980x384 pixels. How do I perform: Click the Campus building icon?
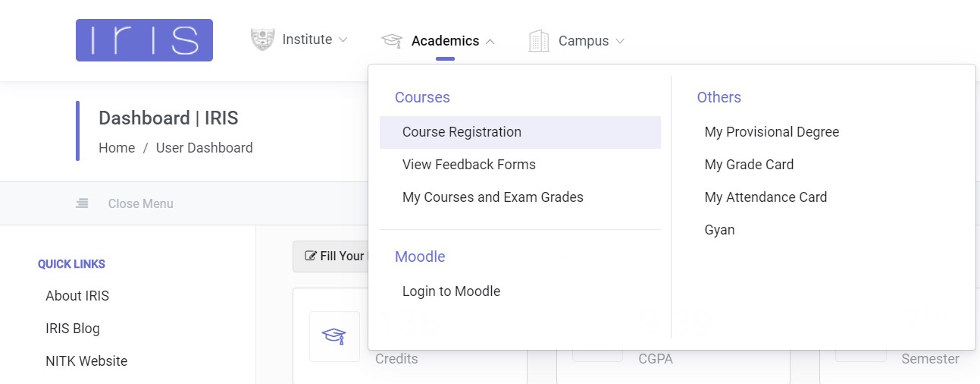539,41
